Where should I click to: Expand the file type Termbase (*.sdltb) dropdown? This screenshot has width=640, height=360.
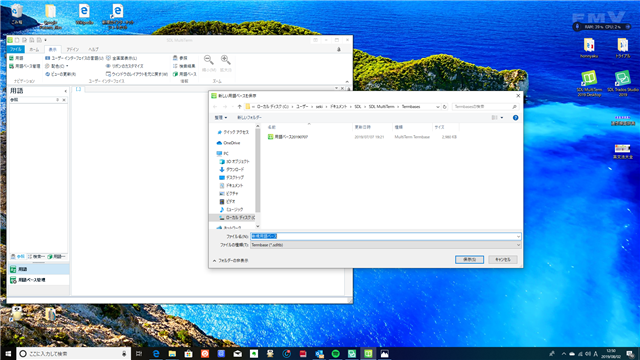(386, 245)
